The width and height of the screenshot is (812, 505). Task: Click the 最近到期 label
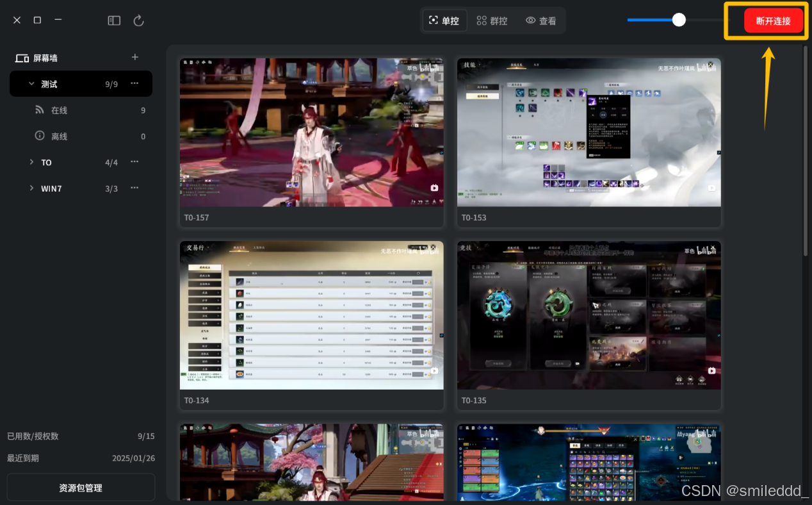tap(23, 458)
